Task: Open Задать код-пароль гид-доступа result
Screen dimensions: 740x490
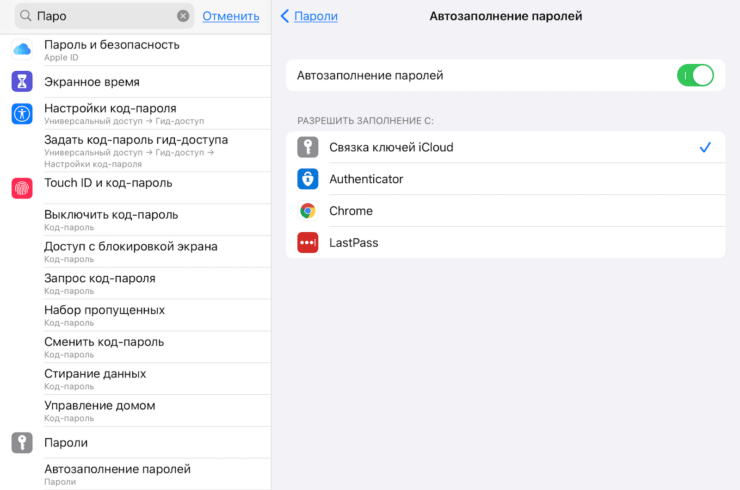Action: [x=135, y=151]
